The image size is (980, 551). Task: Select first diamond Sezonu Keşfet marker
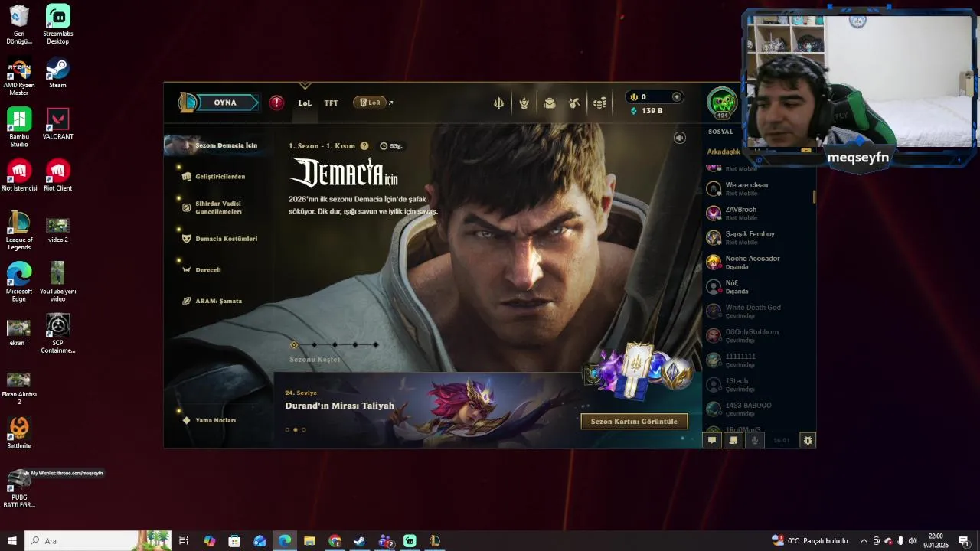click(294, 345)
